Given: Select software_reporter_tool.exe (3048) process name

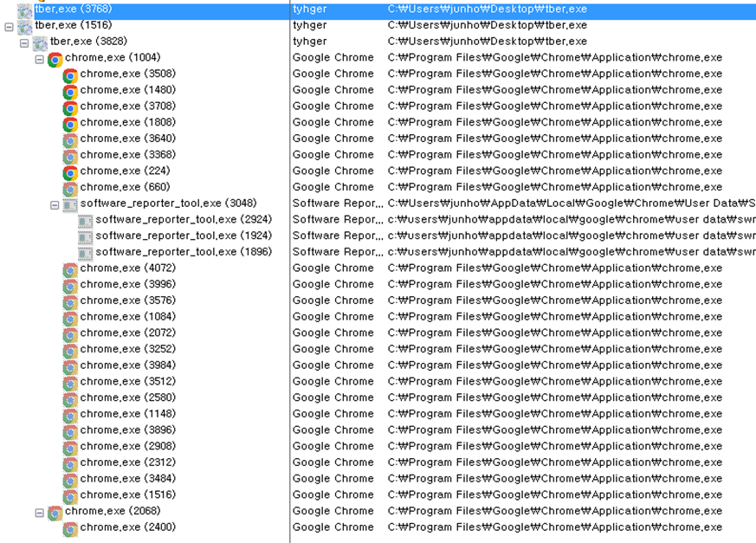Looking at the screenshot, I should pyautogui.click(x=169, y=204).
